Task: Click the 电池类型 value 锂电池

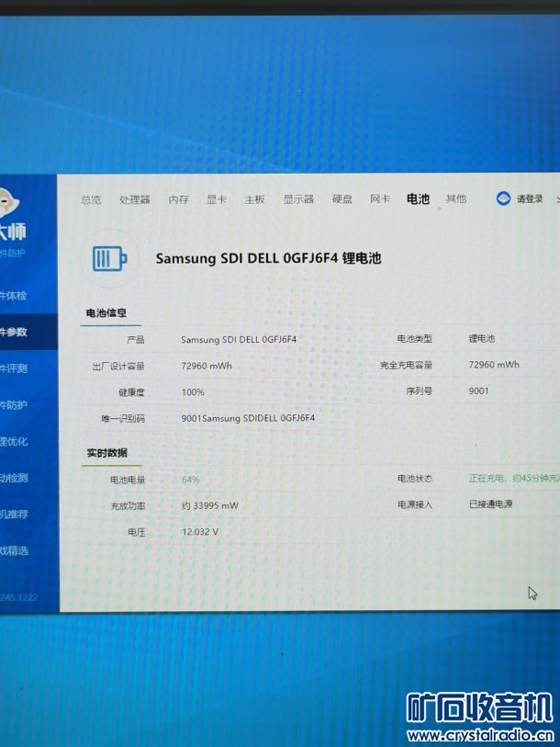Action: pos(481,338)
